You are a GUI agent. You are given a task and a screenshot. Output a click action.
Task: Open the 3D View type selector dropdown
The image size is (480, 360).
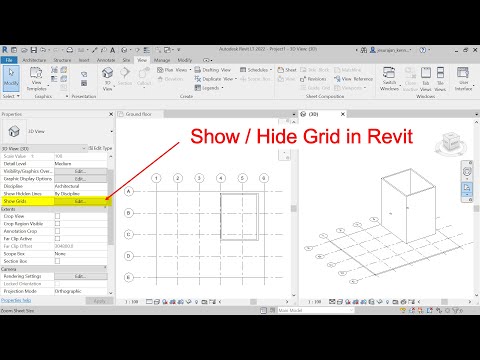[111, 131]
